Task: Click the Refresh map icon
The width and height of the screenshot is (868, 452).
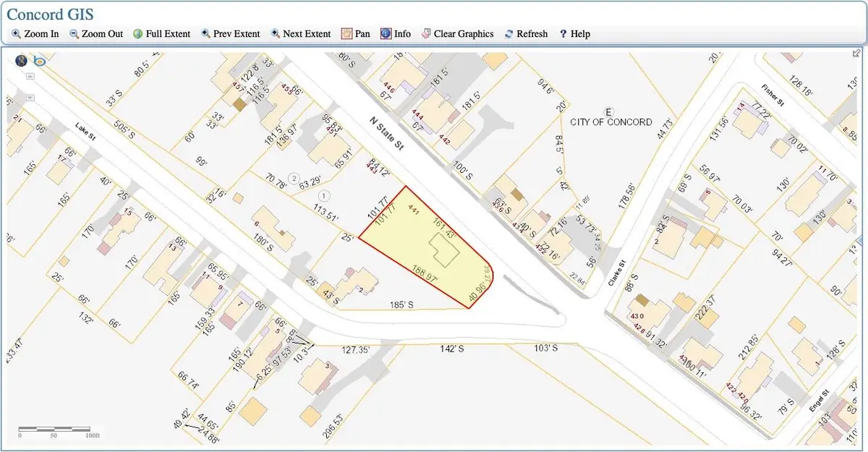Action: click(507, 33)
